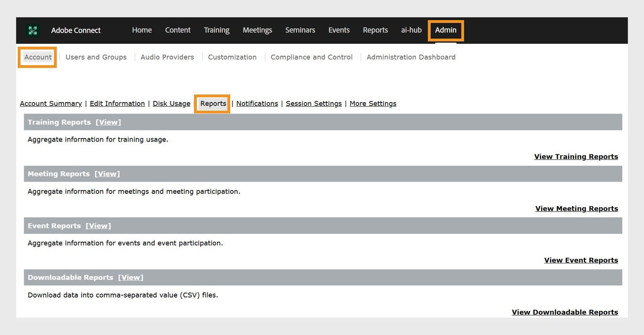Open Reports in the top navigation bar
The width and height of the screenshot is (644, 335).
pyautogui.click(x=375, y=30)
